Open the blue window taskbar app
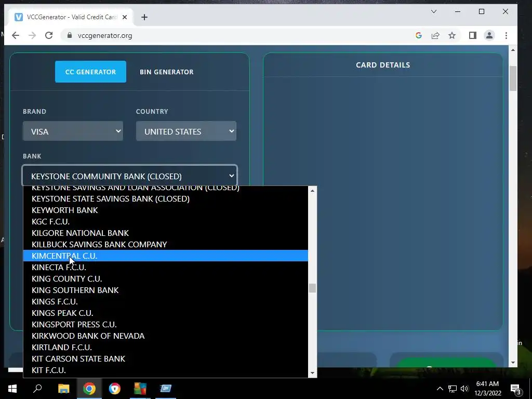 click(166, 389)
